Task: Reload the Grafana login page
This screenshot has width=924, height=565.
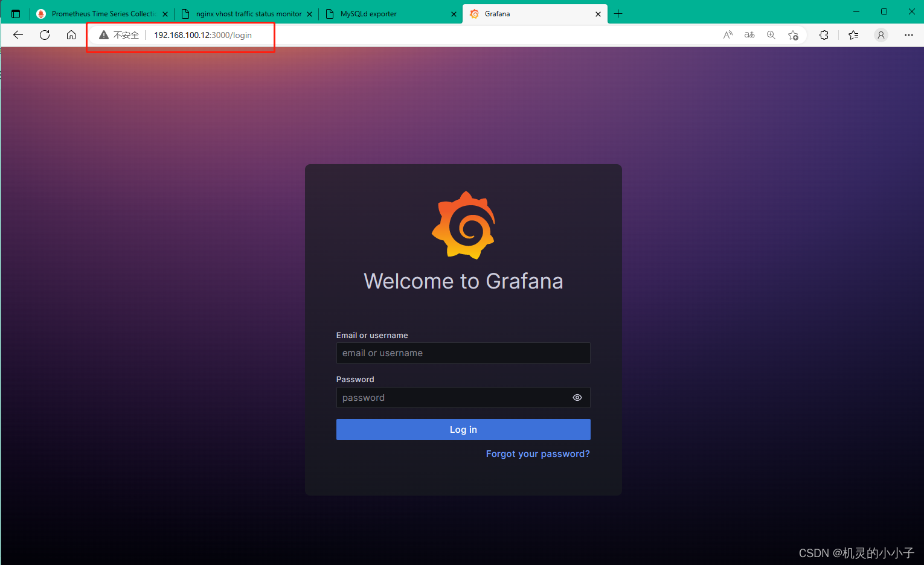Action: coord(45,35)
